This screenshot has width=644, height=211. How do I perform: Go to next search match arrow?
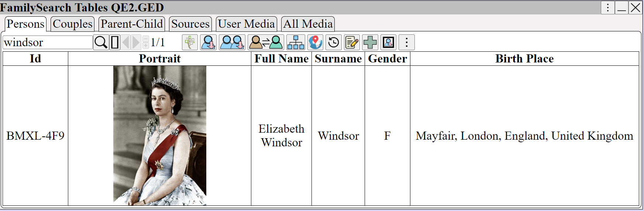click(136, 42)
